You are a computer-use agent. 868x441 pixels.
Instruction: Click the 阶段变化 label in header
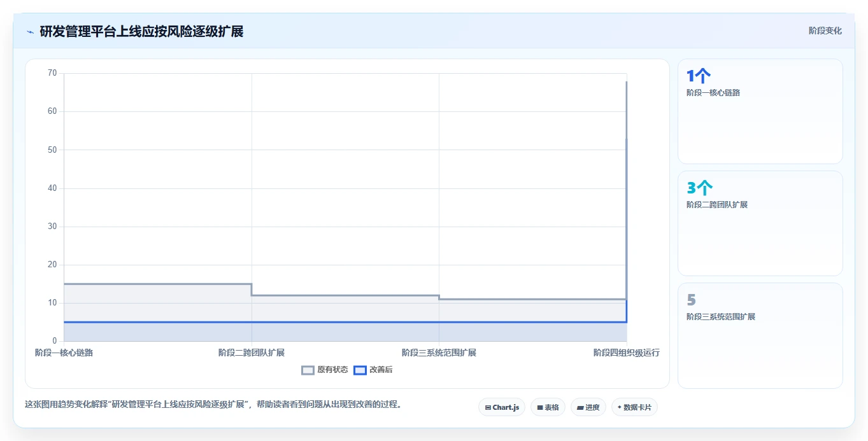click(825, 31)
